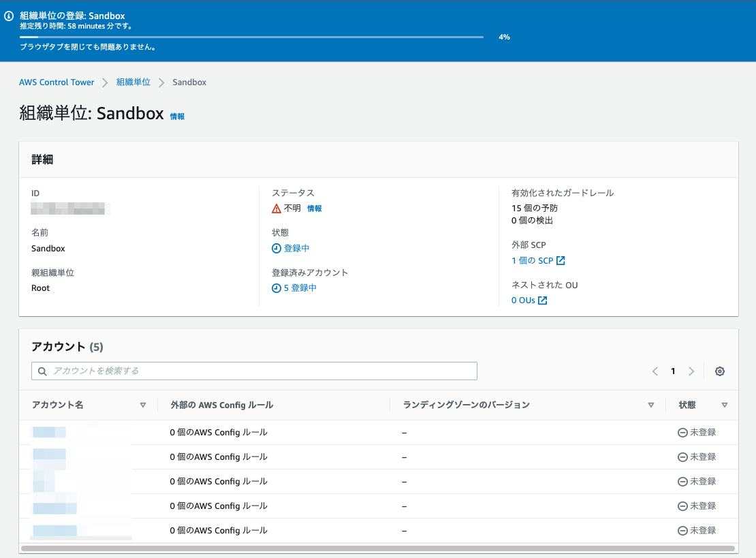Go to next page of accounts
Image resolution: width=756 pixels, height=558 pixels.
(691, 371)
